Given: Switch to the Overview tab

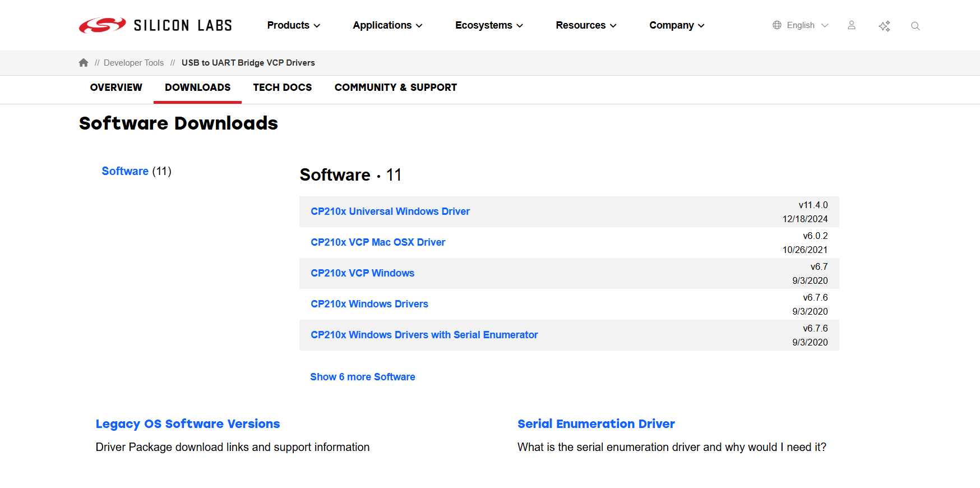Looking at the screenshot, I should pyautogui.click(x=116, y=88).
